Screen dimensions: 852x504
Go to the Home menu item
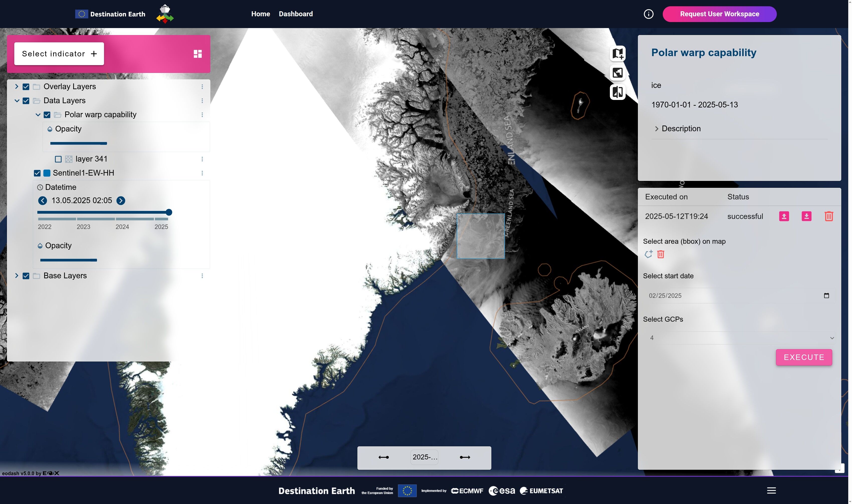click(x=260, y=14)
